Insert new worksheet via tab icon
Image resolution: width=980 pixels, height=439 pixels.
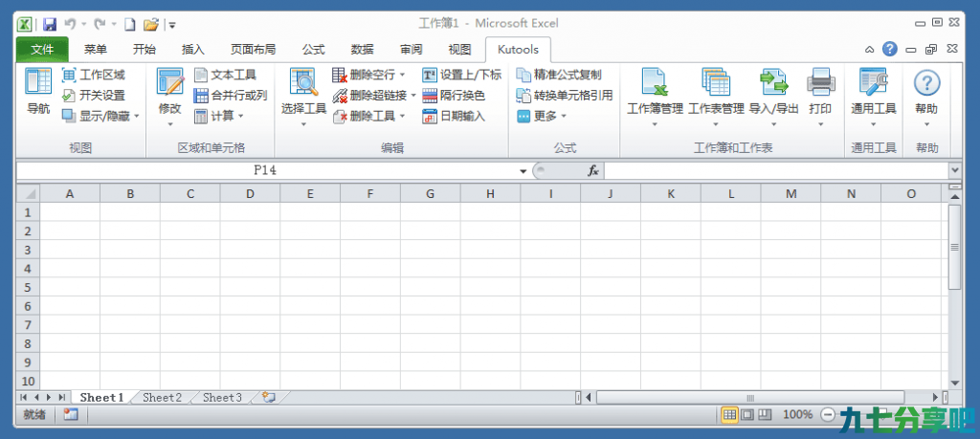pos(269,397)
